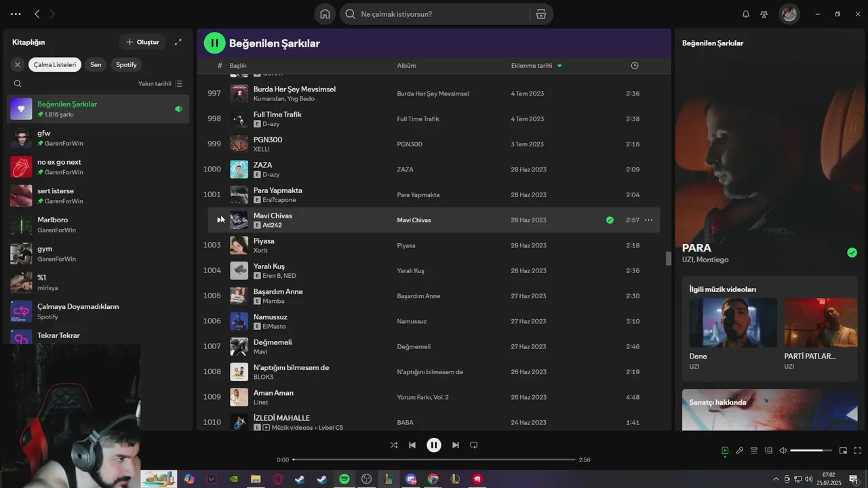The height and width of the screenshot is (488, 868).
Task: Skip to the previous track
Action: (x=412, y=445)
